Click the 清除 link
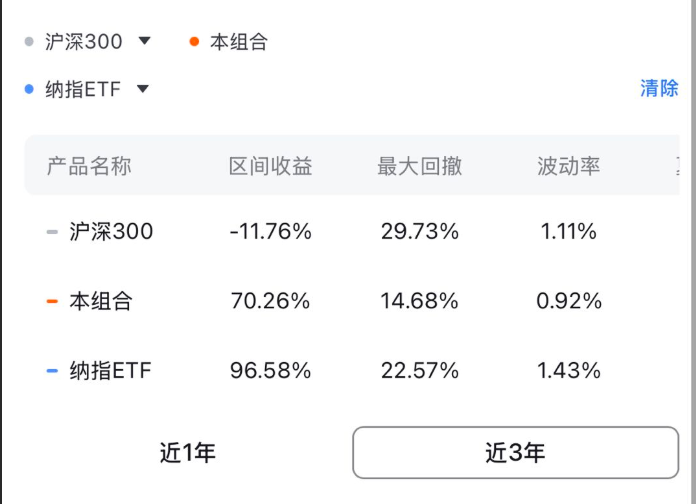This screenshot has width=696, height=504. point(659,88)
